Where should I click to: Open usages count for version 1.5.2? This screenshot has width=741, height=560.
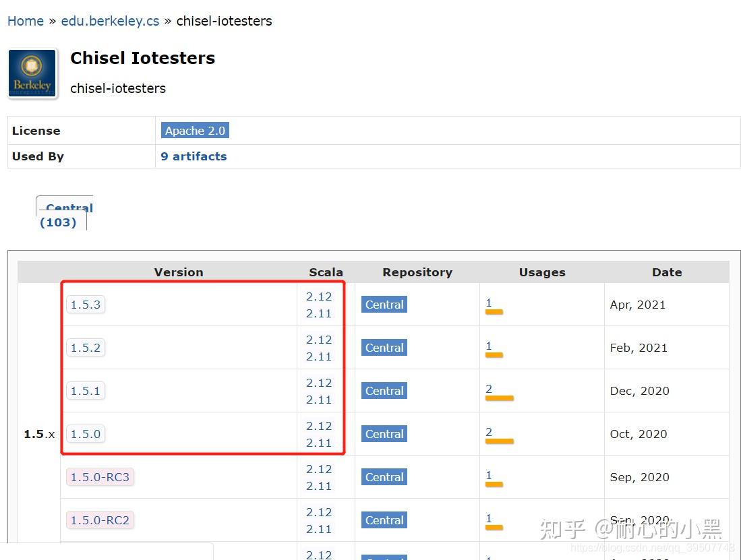pyautogui.click(x=489, y=346)
